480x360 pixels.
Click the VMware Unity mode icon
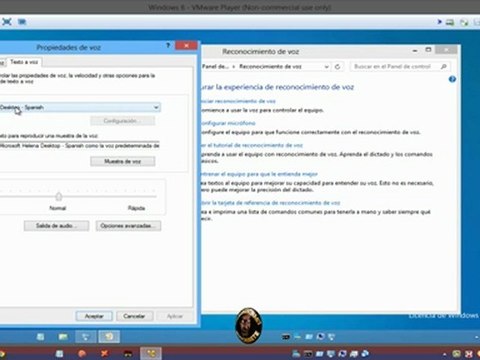click(x=22, y=22)
